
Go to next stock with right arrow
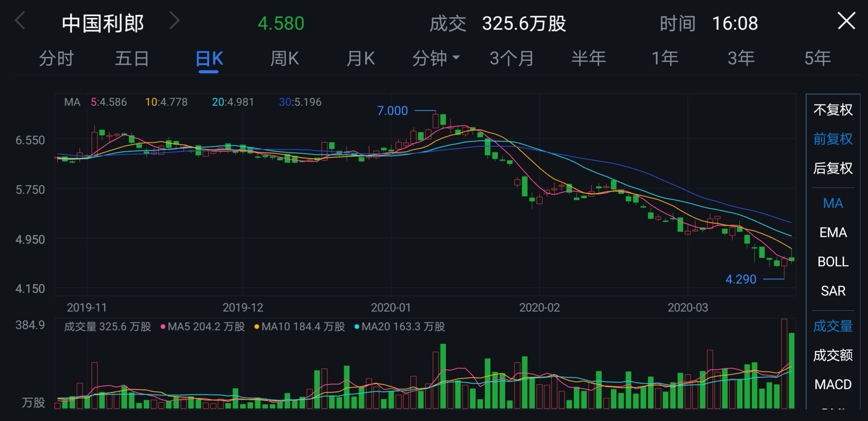click(x=175, y=21)
